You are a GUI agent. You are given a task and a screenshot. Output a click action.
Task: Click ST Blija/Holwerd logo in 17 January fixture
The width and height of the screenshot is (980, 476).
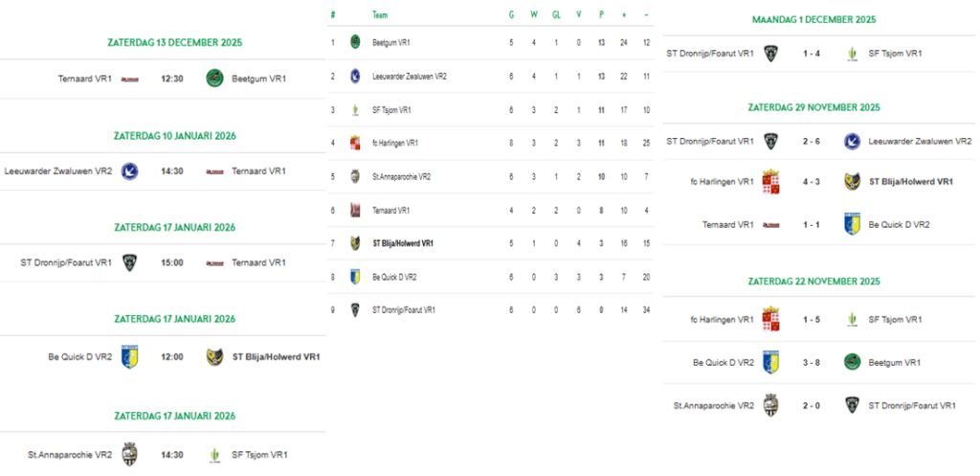click(214, 357)
